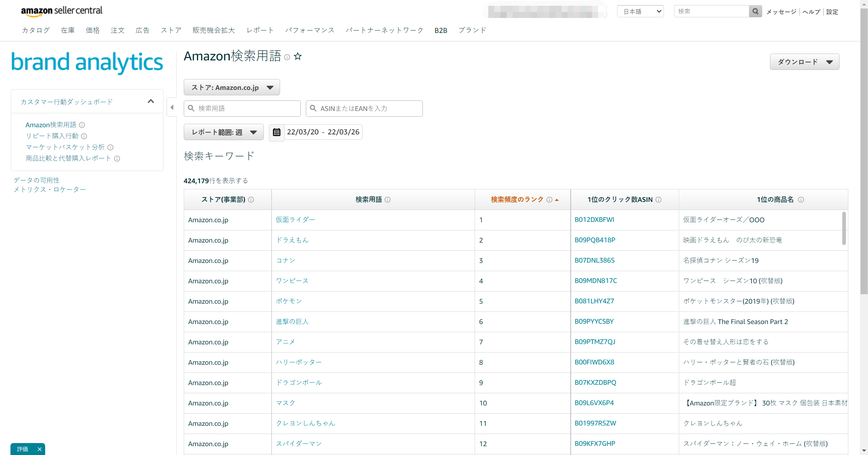868x455 pixels.
Task: Open the ストア: Amazon.co.jp dropdown
Action: tap(232, 87)
